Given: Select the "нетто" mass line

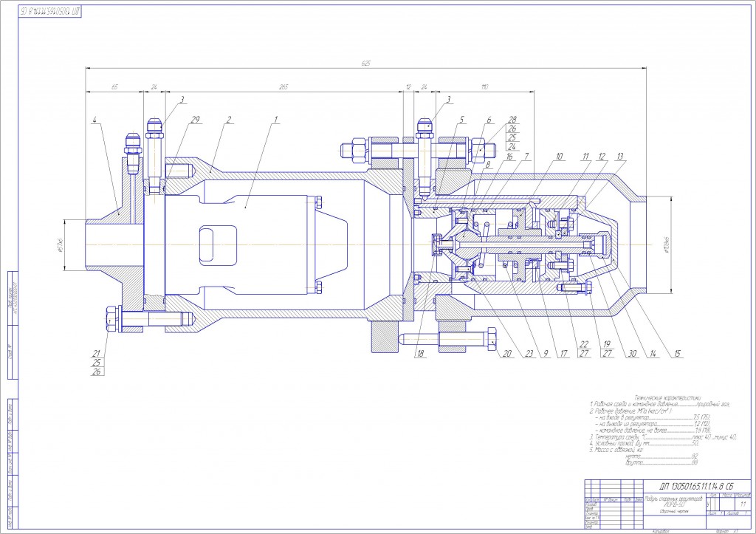Looking at the screenshot, I should pyautogui.click(x=661, y=456).
